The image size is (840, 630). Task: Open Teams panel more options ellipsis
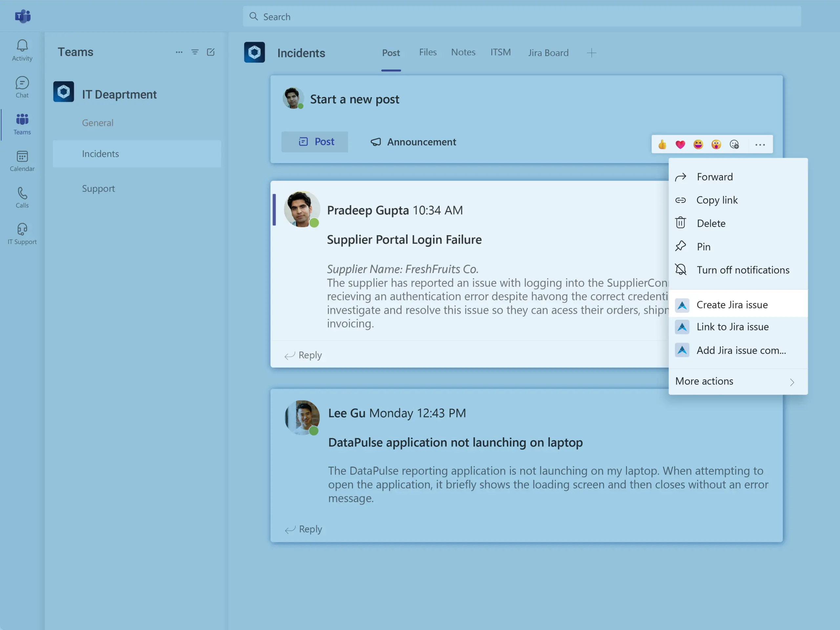coord(179,52)
